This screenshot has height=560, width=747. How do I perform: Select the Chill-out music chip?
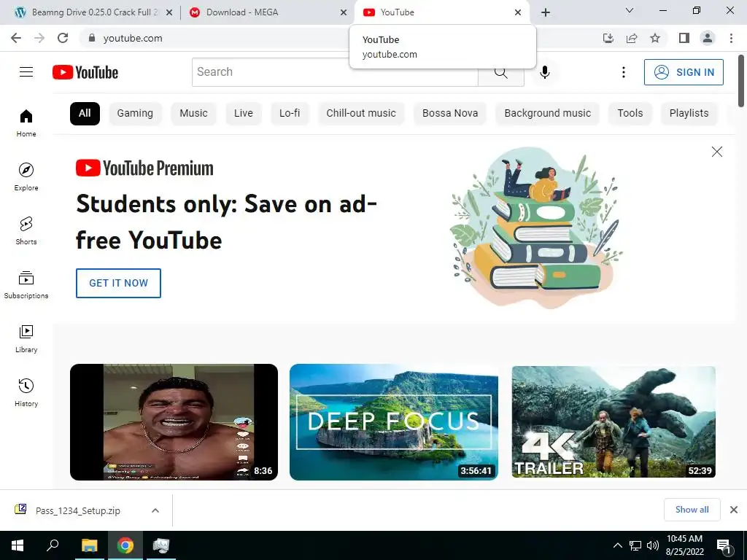click(361, 113)
